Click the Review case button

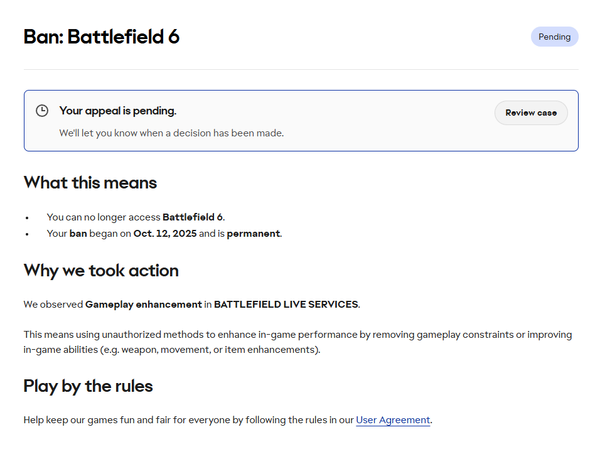click(530, 113)
